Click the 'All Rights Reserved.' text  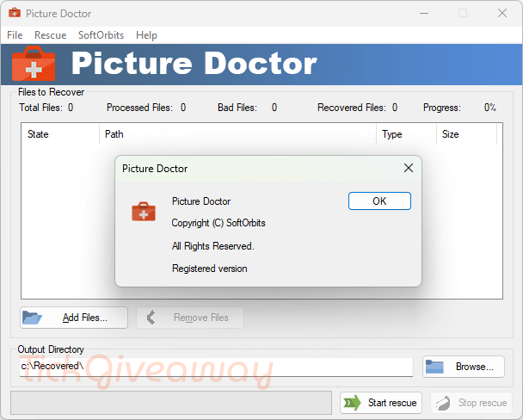click(213, 246)
